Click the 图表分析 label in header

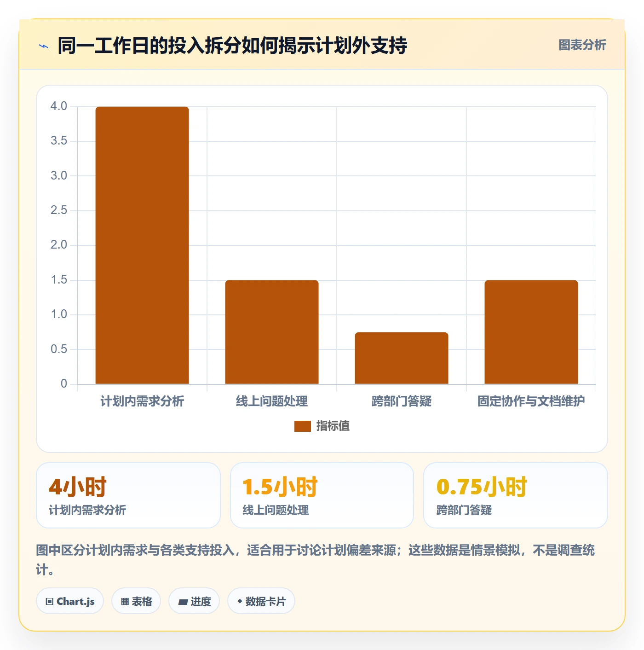(x=582, y=45)
